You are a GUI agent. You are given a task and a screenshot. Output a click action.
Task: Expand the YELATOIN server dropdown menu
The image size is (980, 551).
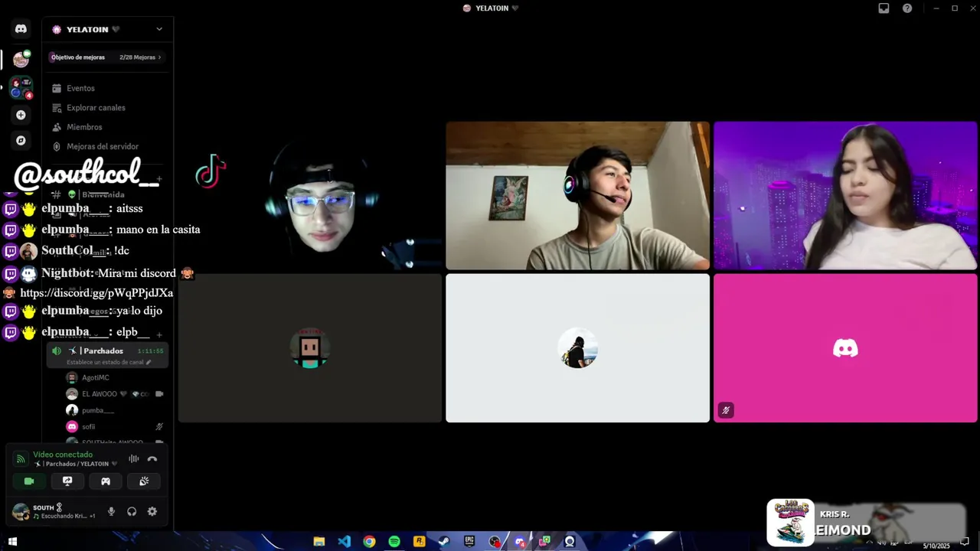click(158, 29)
